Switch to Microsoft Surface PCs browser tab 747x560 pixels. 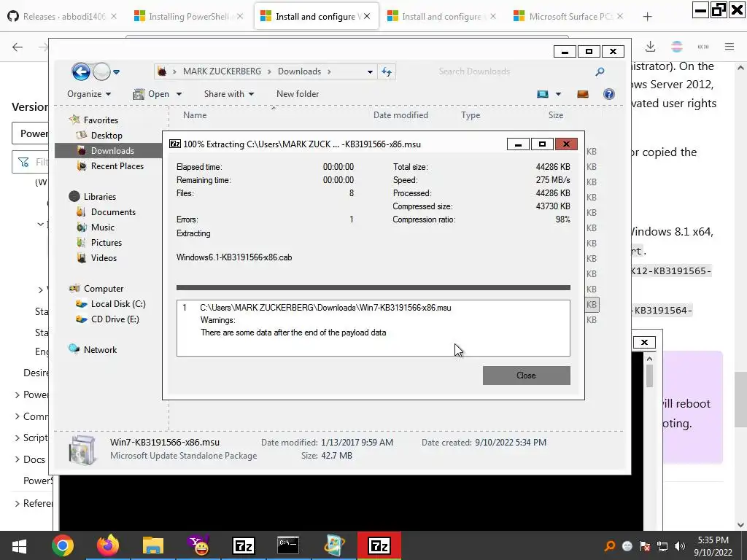click(568, 17)
